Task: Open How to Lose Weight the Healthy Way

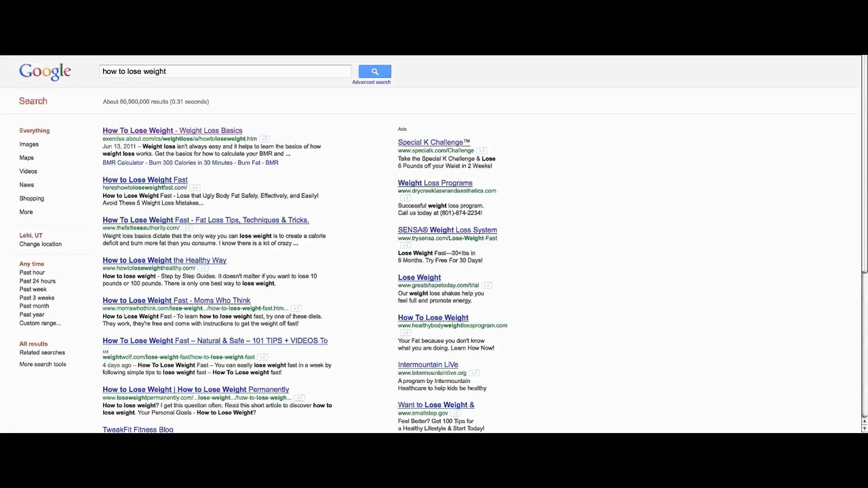Action: click(x=164, y=260)
